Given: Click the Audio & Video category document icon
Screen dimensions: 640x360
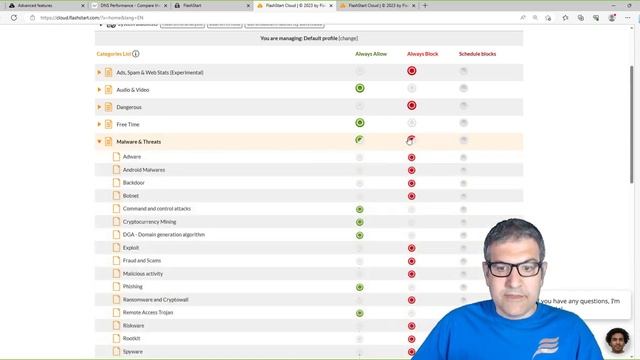Looking at the screenshot, I should (x=108, y=89).
